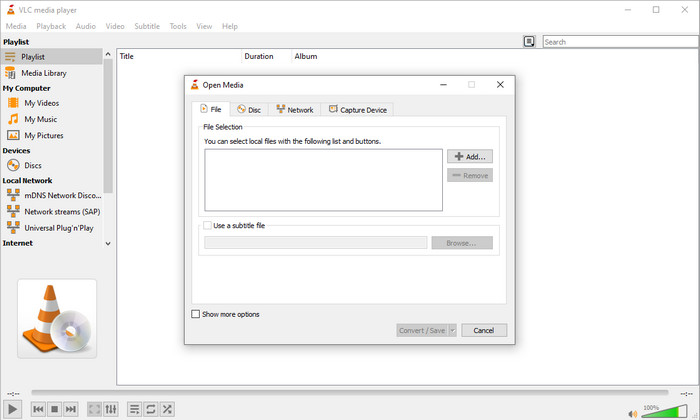Open the Tools menu
Viewport: 700px width, 420px height.
178,26
